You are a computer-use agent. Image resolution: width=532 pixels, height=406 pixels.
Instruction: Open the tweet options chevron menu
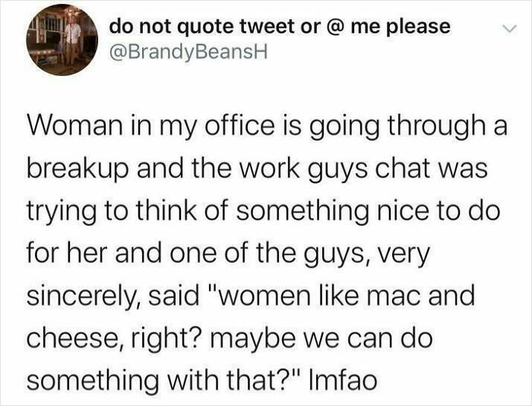[x=510, y=30]
